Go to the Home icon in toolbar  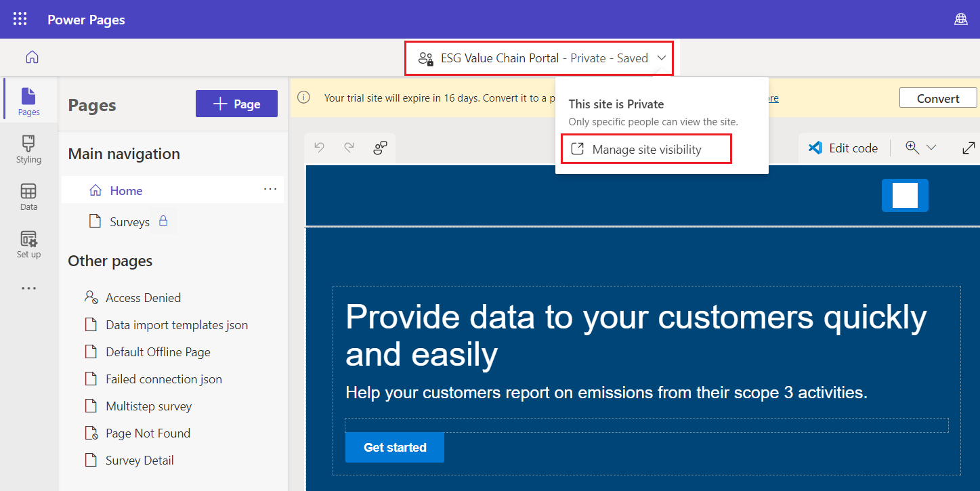32,58
